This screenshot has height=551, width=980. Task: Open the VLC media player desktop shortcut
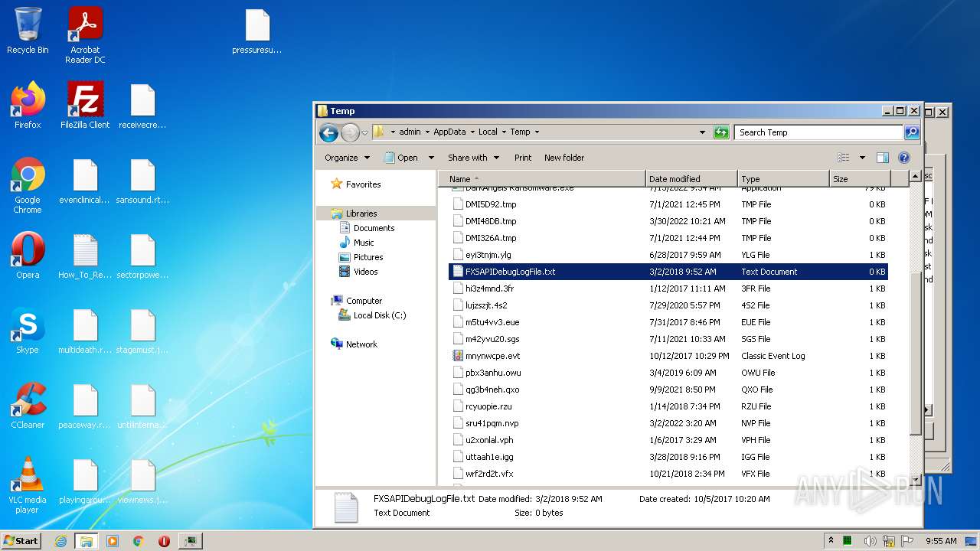28,486
